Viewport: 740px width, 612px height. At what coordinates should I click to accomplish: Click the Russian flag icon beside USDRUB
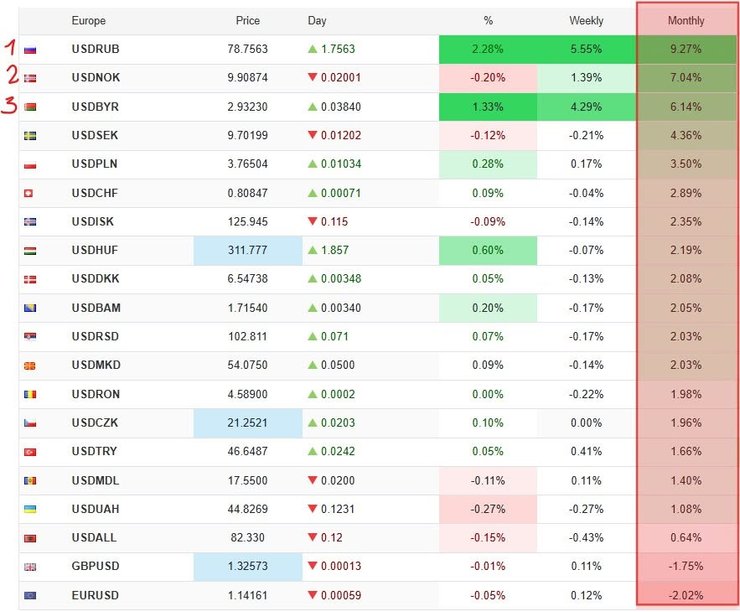30,50
